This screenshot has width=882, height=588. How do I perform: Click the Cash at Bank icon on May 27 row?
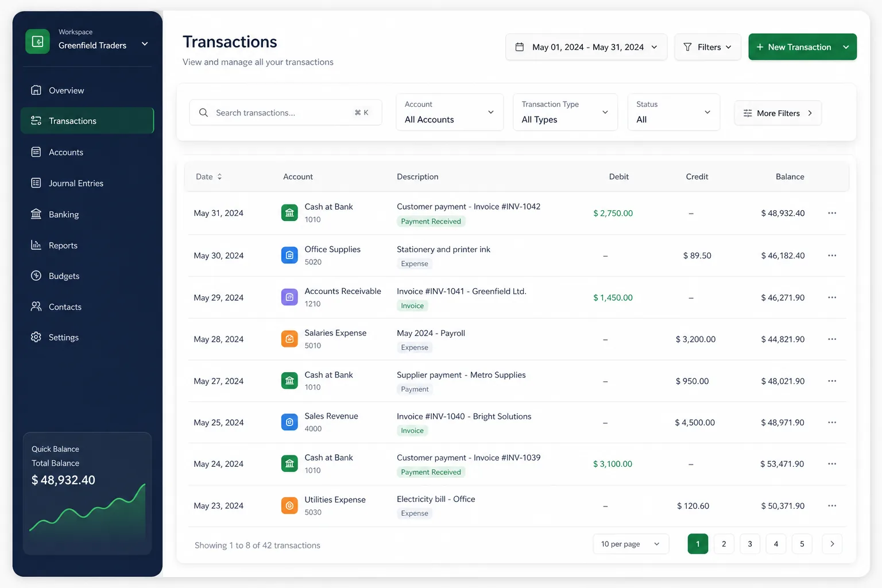point(289,381)
